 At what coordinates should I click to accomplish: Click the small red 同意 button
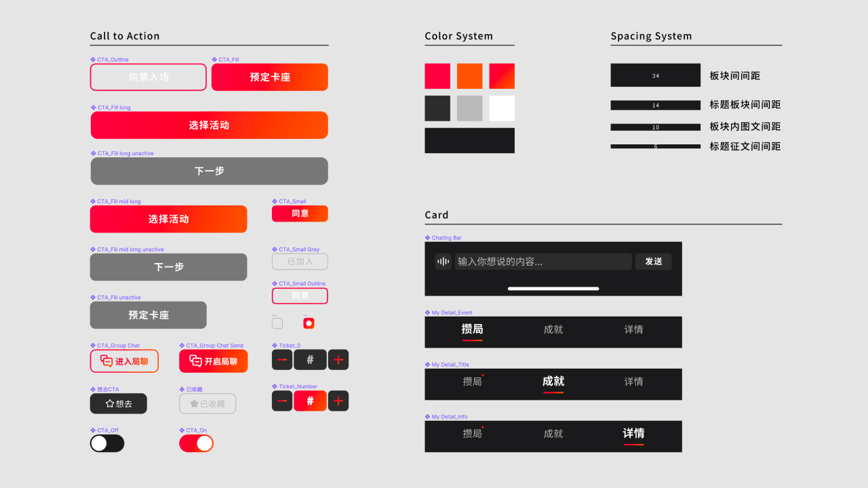300,213
